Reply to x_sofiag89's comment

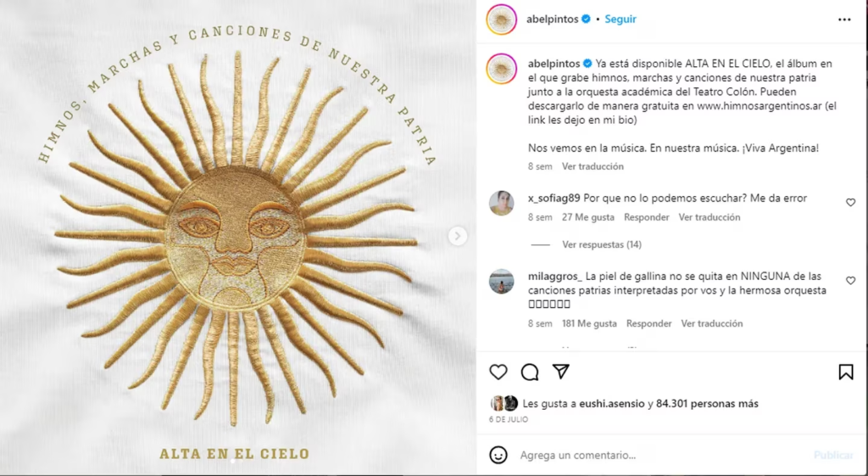point(647,217)
